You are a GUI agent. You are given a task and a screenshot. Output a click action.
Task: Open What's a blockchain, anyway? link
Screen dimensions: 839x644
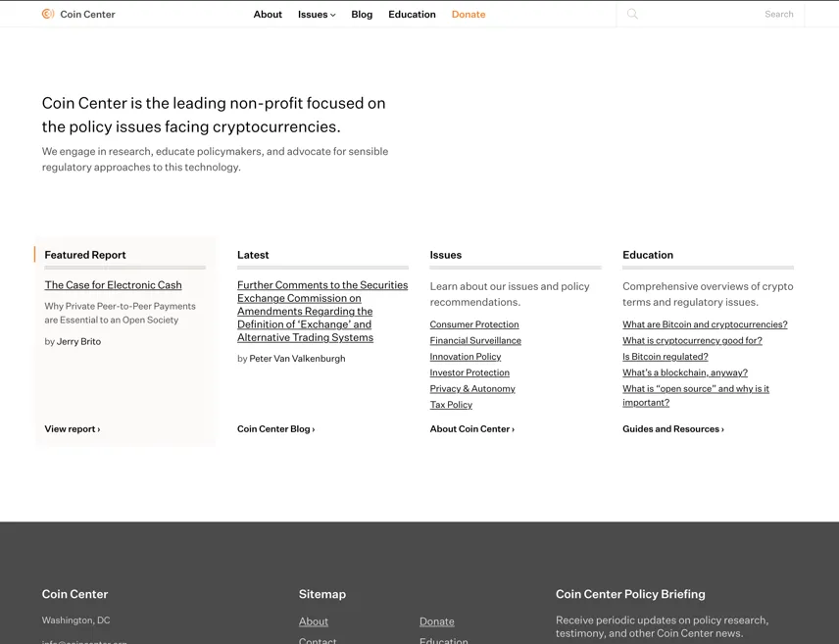(x=685, y=372)
